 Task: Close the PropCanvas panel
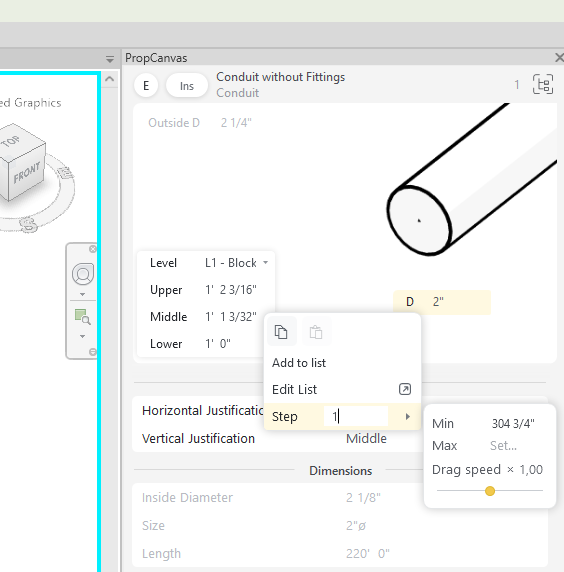pyautogui.click(x=559, y=58)
